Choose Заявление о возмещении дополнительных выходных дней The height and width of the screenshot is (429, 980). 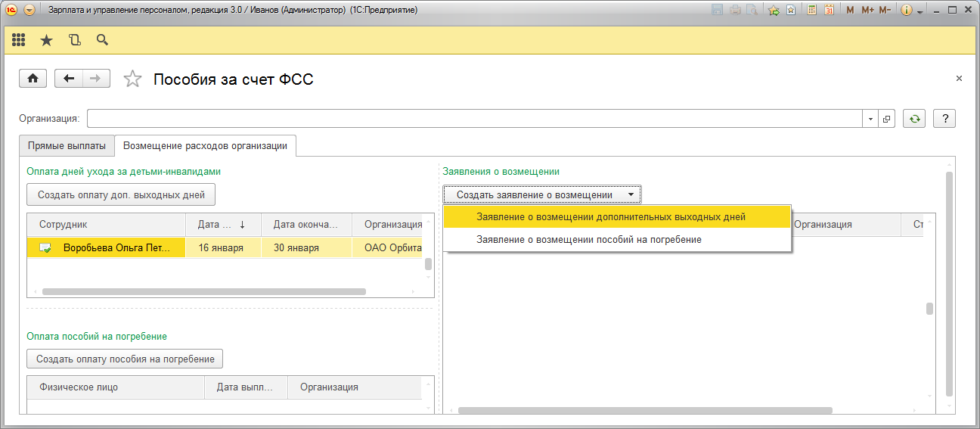point(610,216)
